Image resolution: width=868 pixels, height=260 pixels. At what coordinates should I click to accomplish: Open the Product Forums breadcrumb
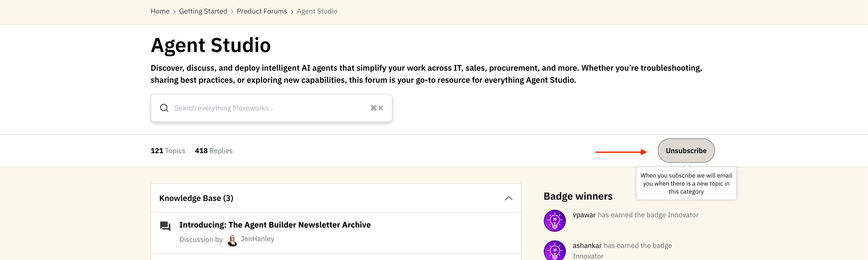coord(262,11)
